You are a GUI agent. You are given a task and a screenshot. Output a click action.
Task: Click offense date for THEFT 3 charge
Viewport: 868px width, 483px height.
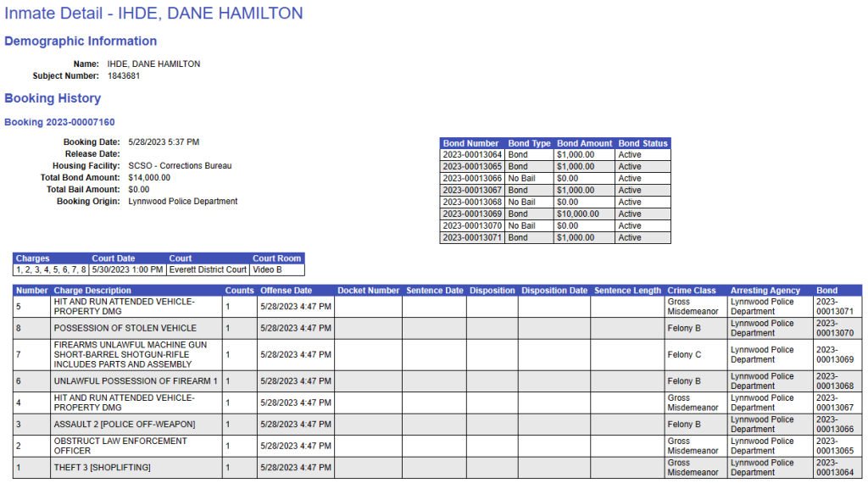296,468
